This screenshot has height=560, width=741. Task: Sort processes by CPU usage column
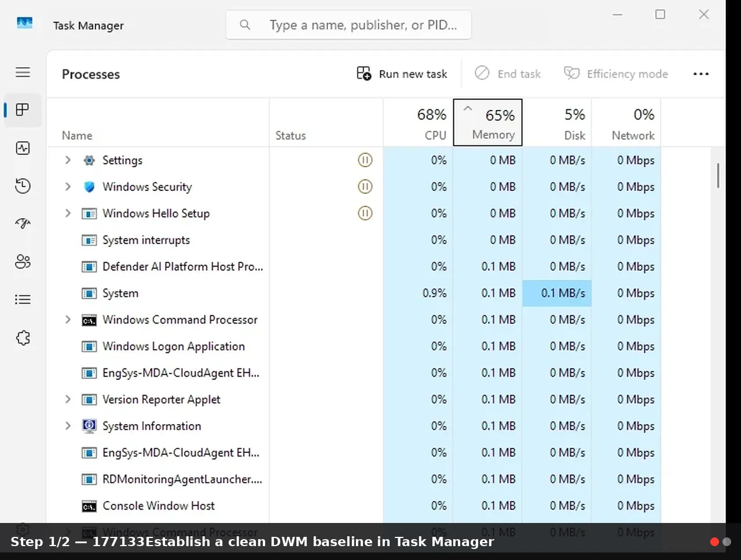tap(418, 122)
